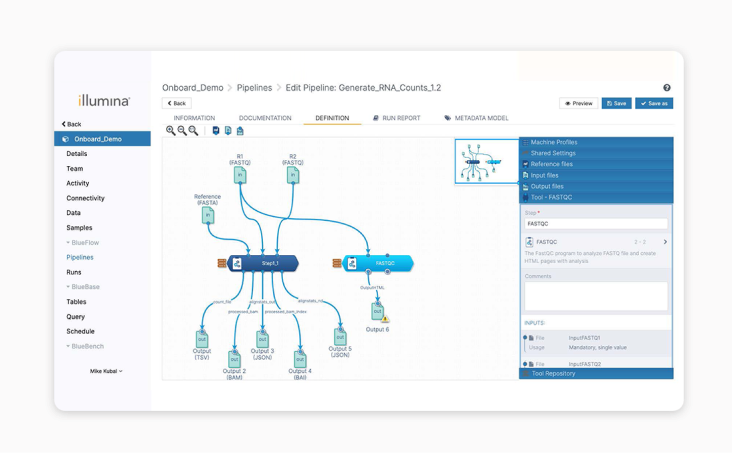Expand the FASTQC tool details chevron
The height and width of the screenshot is (453, 732).
coord(665,242)
